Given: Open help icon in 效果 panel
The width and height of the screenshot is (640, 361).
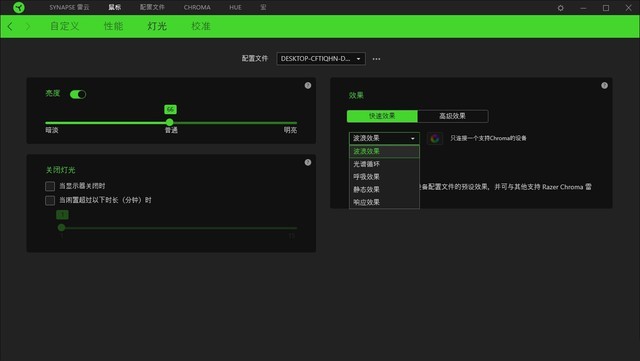Looking at the screenshot, I should pyautogui.click(x=604, y=85).
